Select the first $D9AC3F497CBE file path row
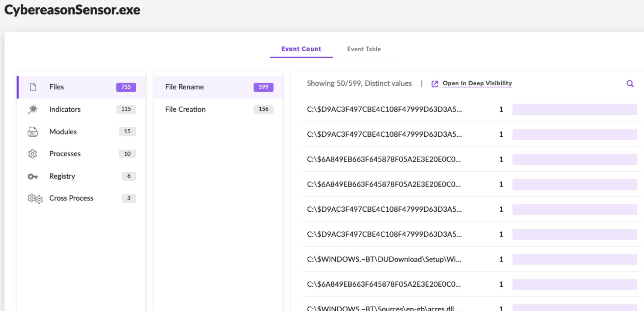 pyautogui.click(x=384, y=109)
